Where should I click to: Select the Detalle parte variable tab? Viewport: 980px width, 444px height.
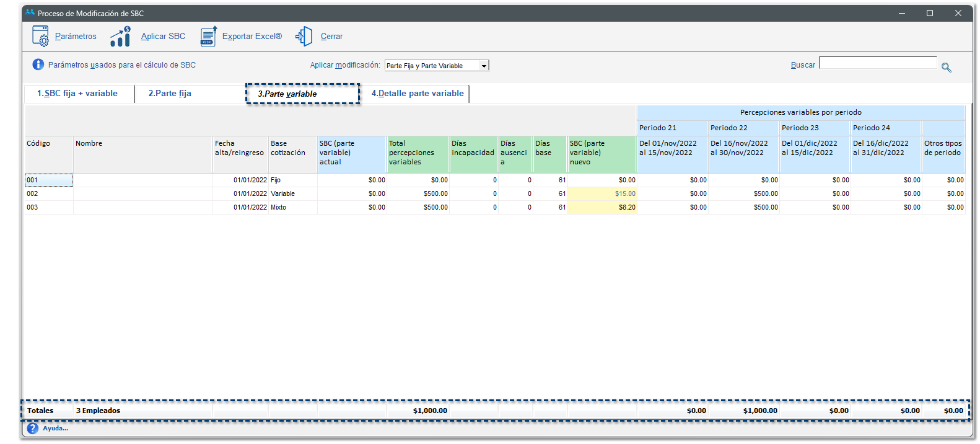417,94
